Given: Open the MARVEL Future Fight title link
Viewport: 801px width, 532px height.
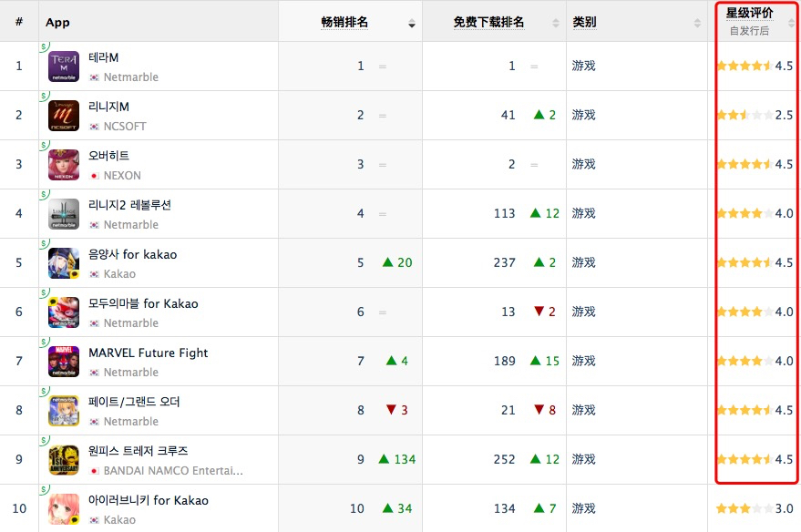Looking at the screenshot, I should pyautogui.click(x=149, y=353).
